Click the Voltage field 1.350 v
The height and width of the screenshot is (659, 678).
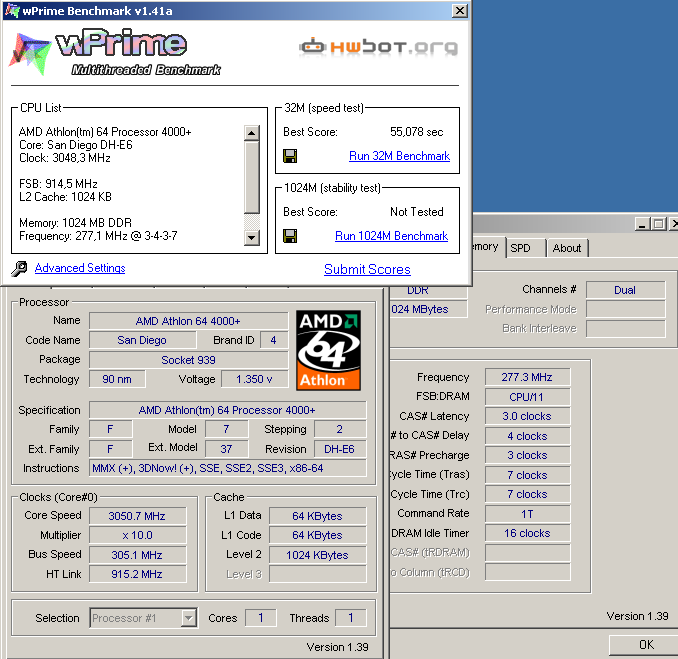pos(254,379)
